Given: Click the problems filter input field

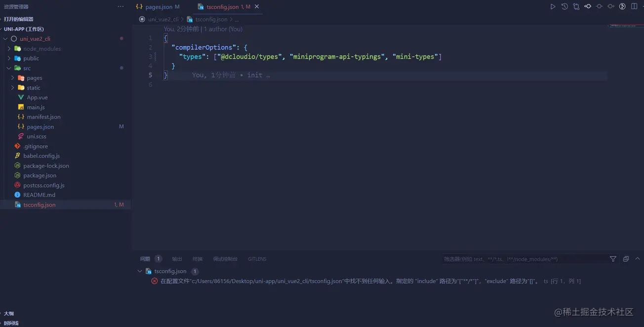Looking at the screenshot, I should pyautogui.click(x=523, y=259).
